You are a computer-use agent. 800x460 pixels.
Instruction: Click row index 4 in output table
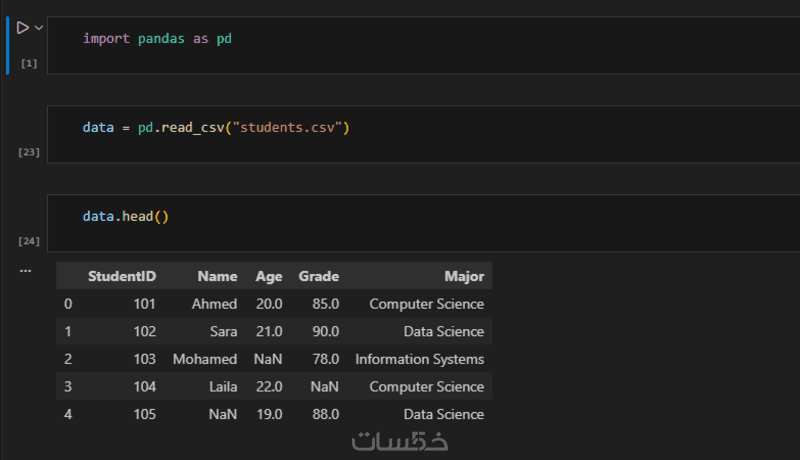[68, 414]
